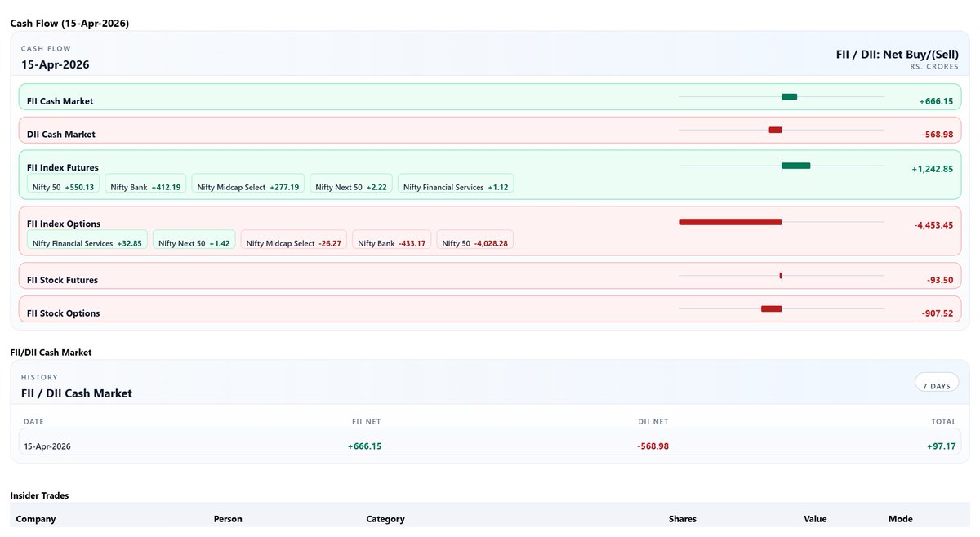Click the Person column header
Image resolution: width=980 pixels, height=537 pixels.
click(228, 519)
